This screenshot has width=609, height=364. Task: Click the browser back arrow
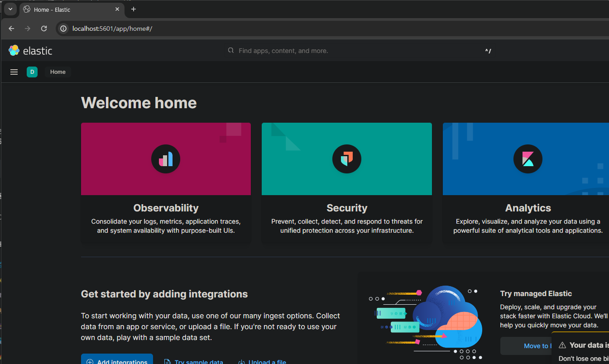[12, 29]
